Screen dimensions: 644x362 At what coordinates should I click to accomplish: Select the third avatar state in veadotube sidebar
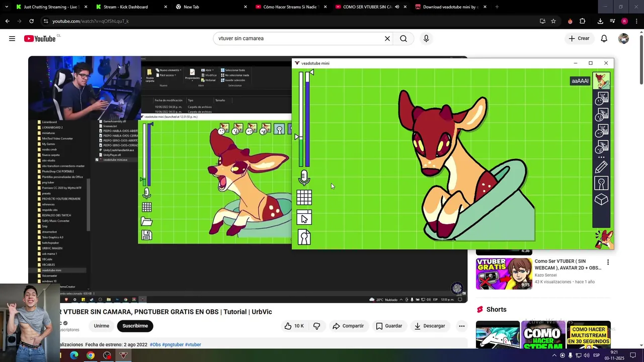click(601, 114)
